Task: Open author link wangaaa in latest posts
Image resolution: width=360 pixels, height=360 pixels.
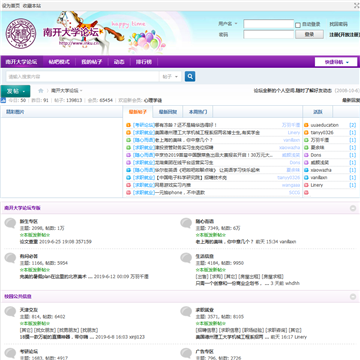Action: (x=291, y=185)
